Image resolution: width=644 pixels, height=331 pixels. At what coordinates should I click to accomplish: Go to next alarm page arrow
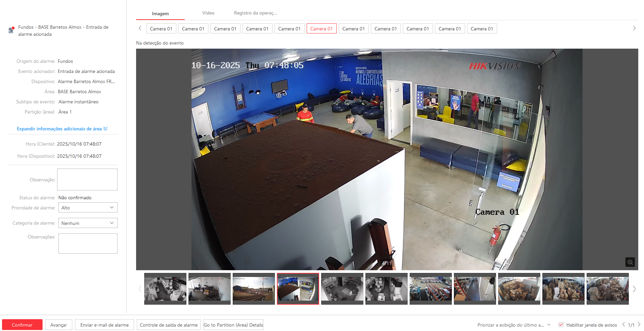[639, 325]
